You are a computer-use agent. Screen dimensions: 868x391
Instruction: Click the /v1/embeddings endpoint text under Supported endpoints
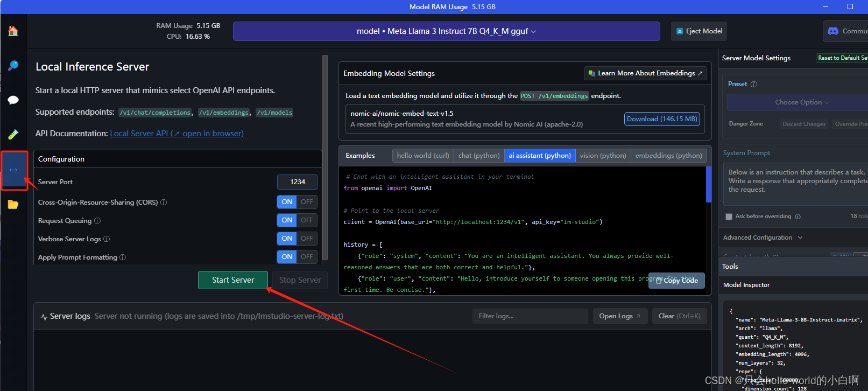click(x=224, y=113)
